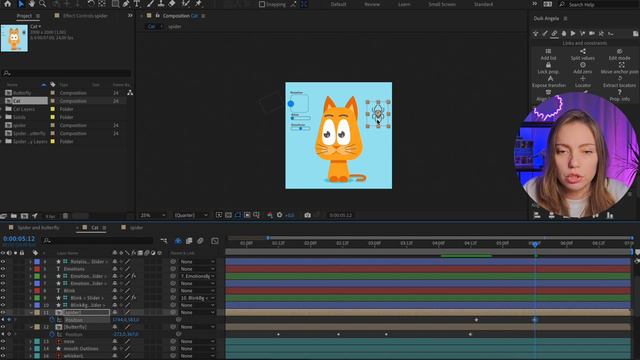The width and height of the screenshot is (640, 360).
Task: Switch to the Review workspace
Action: [372, 4]
